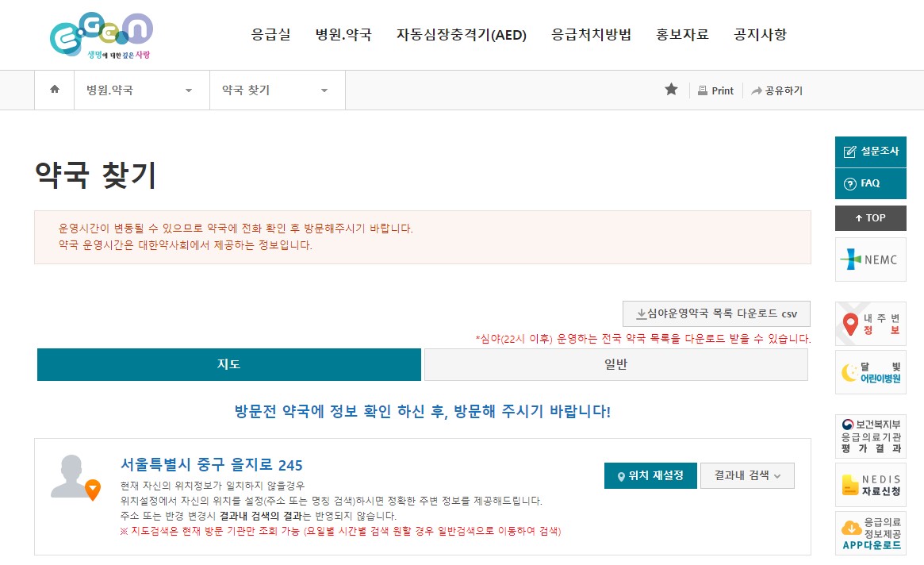924x565 pixels.
Task: Click the NEDIS 자료신청 icon
Action: pyautogui.click(x=870, y=484)
